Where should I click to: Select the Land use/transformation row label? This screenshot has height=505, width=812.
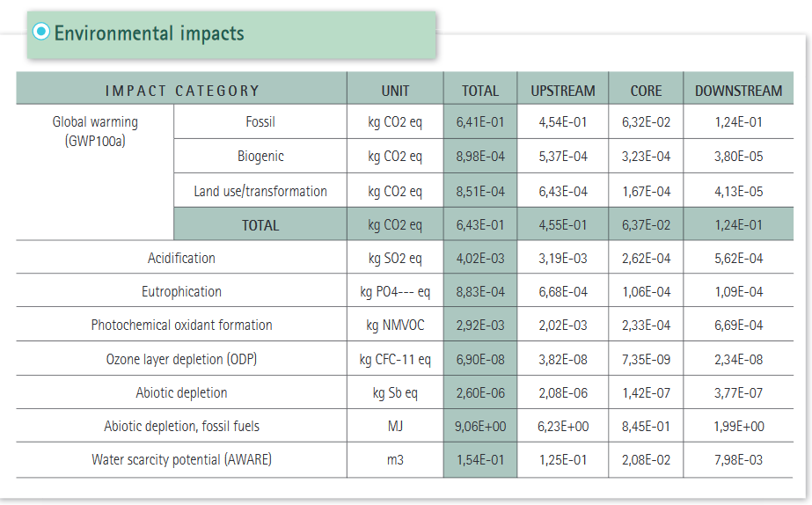coord(260,191)
